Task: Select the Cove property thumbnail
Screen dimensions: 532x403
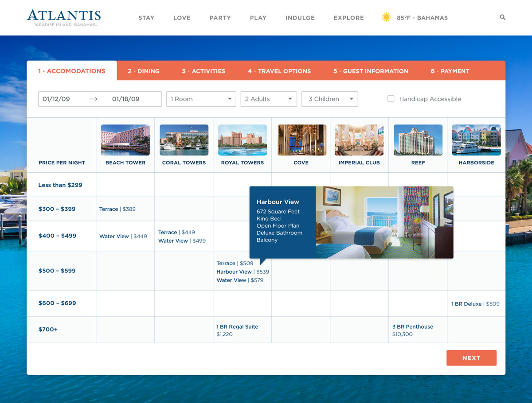Action: 301,139
